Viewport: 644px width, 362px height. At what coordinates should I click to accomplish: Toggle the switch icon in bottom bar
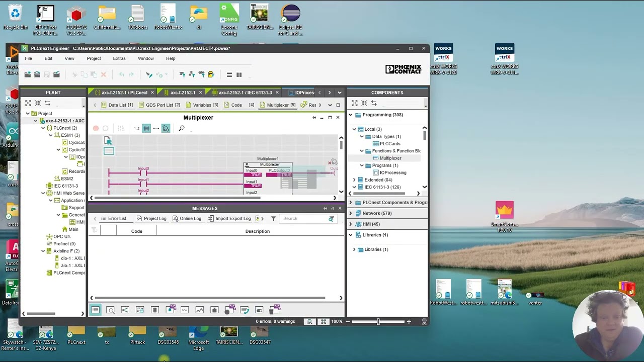[x=259, y=310]
